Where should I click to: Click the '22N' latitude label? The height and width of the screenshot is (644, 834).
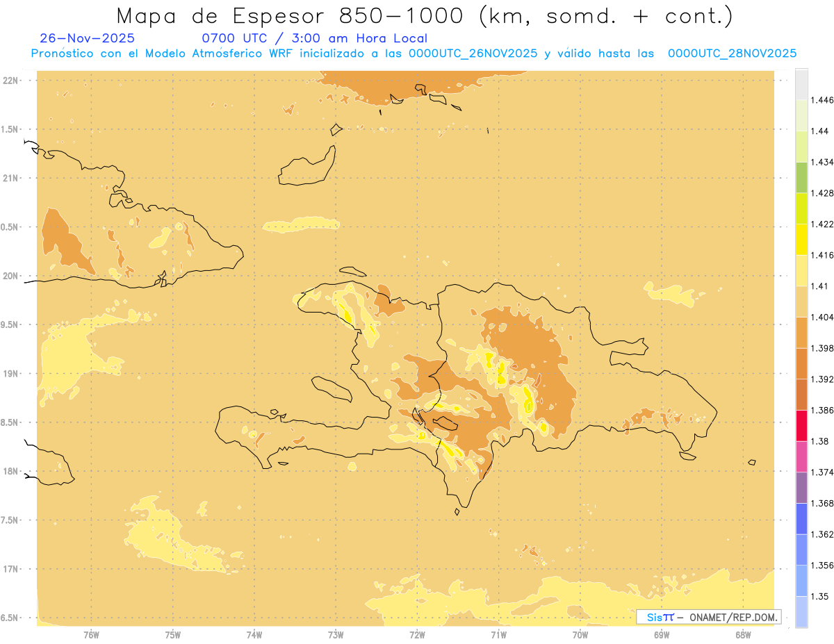[x=10, y=81]
